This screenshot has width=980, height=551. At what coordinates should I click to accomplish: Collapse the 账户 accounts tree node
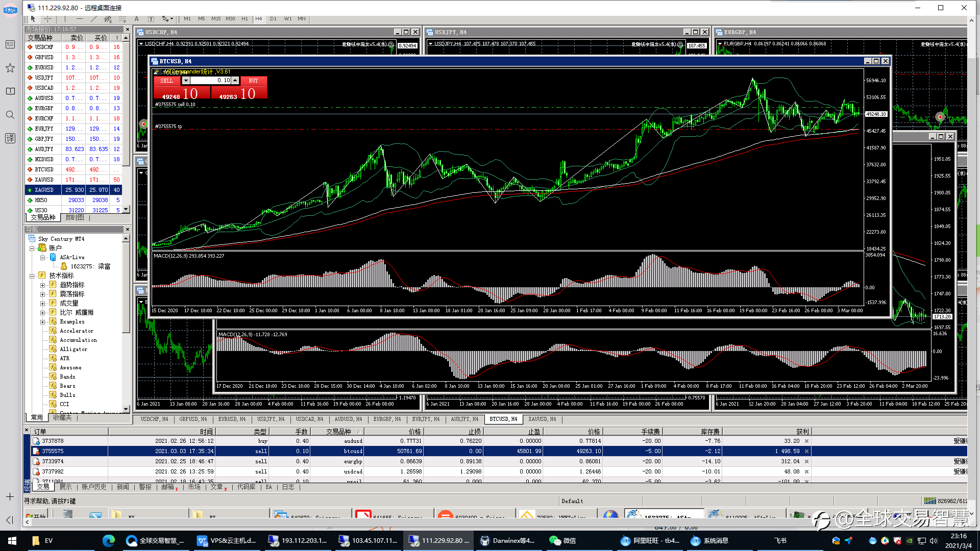coord(32,248)
